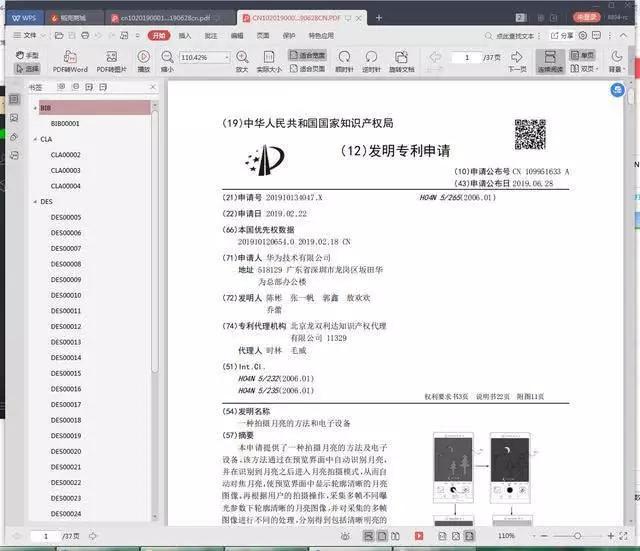Collapse the CLA bookmark tree node
The height and width of the screenshot is (551, 640).
pos(35,139)
